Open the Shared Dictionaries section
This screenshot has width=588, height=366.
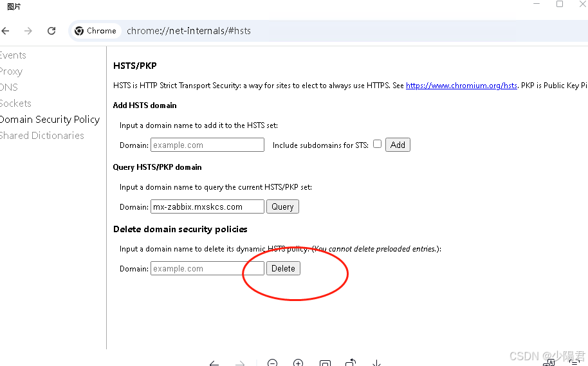click(42, 135)
